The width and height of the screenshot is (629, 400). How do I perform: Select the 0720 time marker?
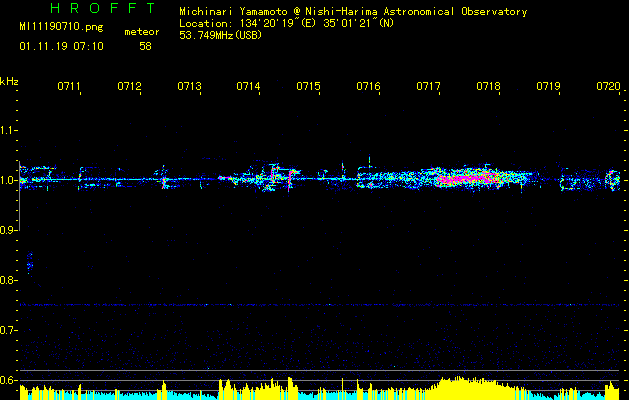pos(607,87)
